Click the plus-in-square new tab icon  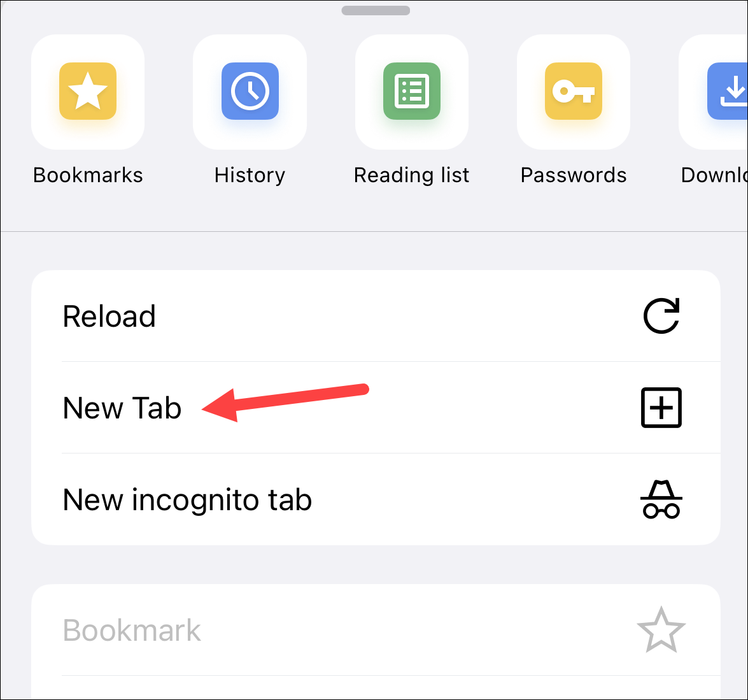click(x=661, y=408)
